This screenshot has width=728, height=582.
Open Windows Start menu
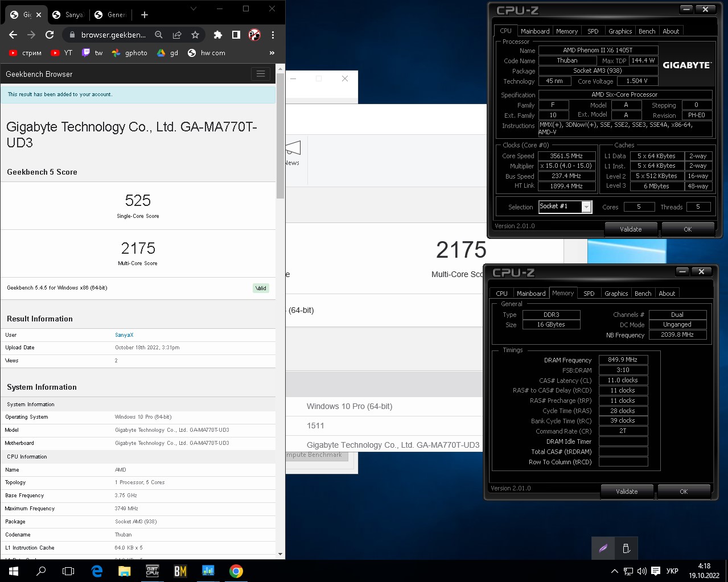pyautogui.click(x=13, y=571)
